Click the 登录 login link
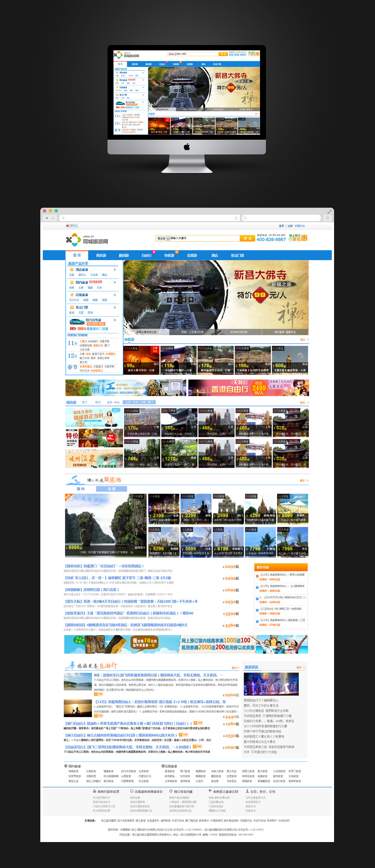 coord(281,226)
